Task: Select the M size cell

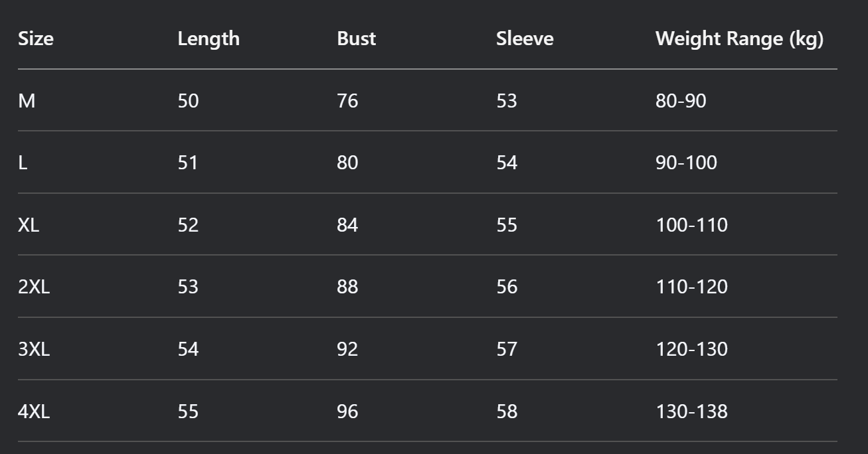Action: tap(27, 101)
